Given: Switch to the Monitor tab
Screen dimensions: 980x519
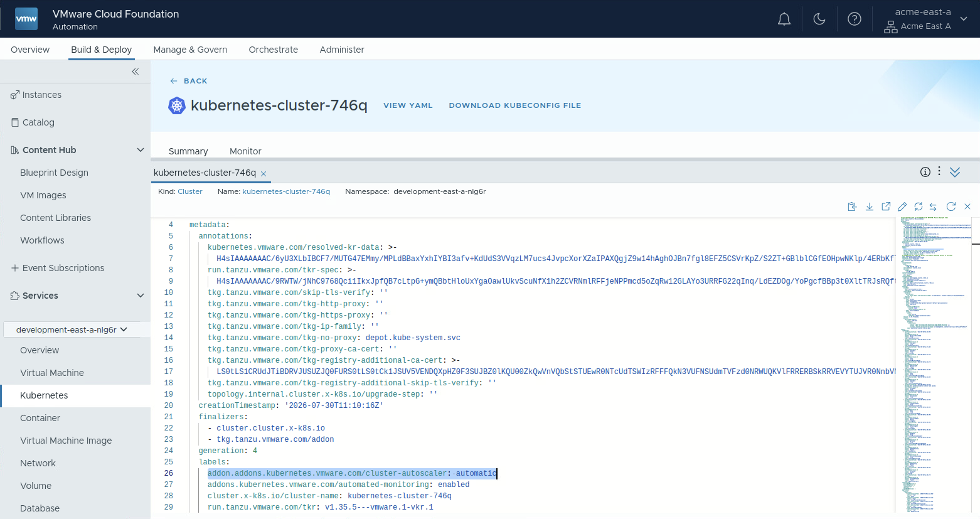Looking at the screenshot, I should [245, 151].
